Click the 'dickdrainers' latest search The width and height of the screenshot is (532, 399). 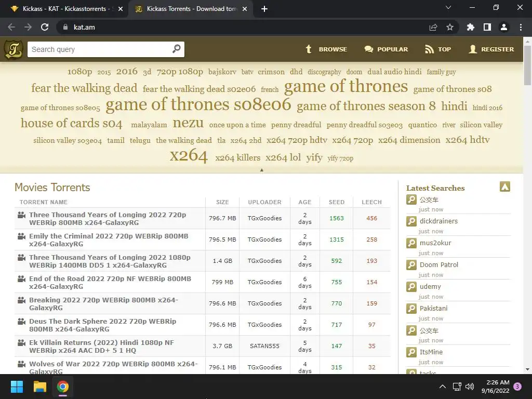438,221
